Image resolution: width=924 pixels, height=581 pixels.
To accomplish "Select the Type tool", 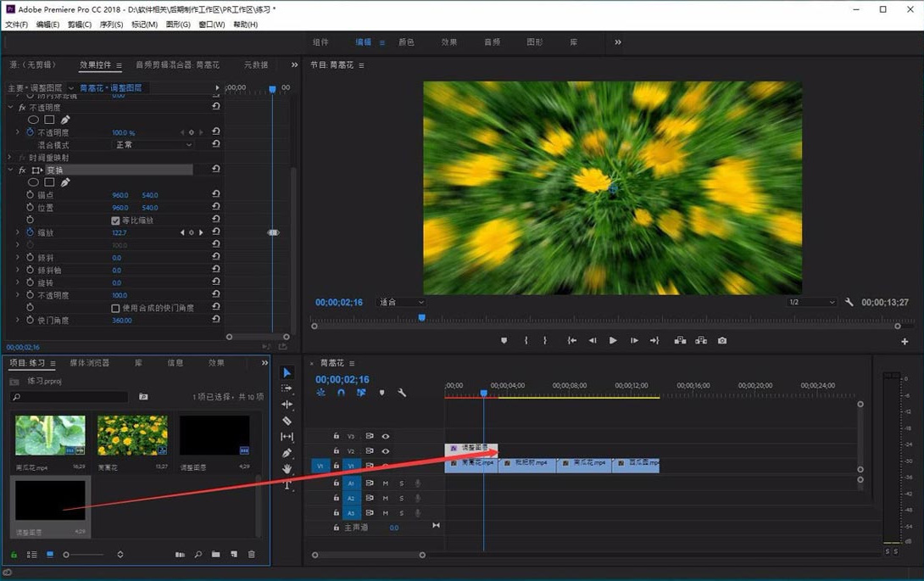I will [287, 485].
